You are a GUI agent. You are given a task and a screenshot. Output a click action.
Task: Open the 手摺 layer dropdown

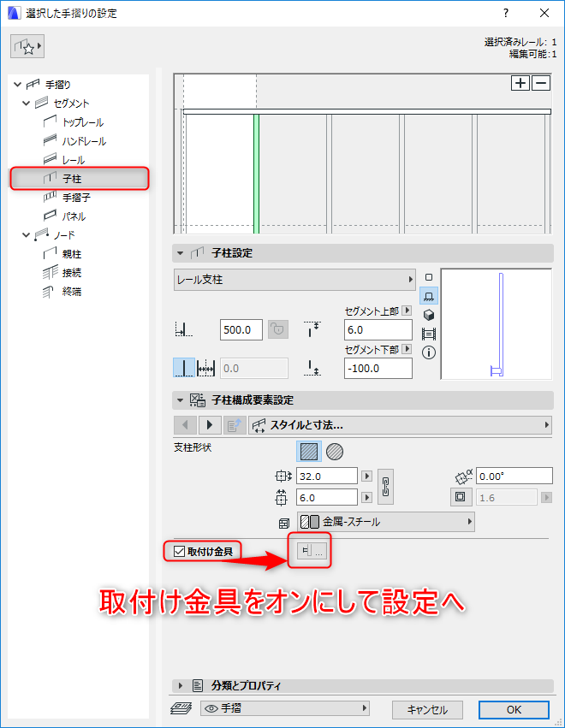tap(285, 708)
